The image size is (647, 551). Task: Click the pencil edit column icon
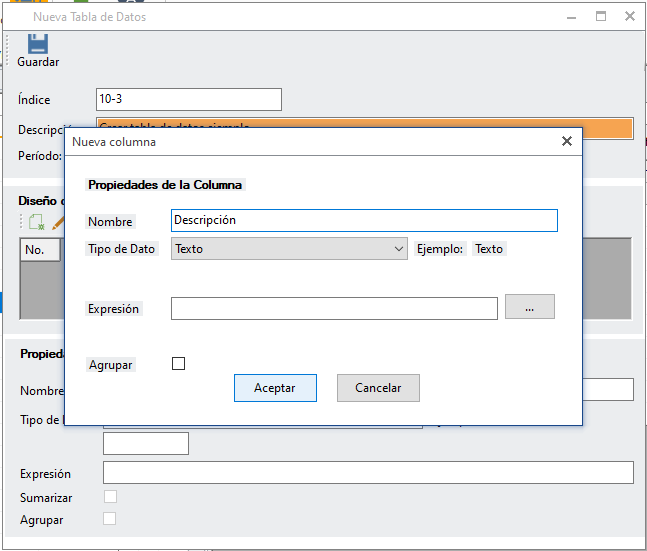(58, 223)
